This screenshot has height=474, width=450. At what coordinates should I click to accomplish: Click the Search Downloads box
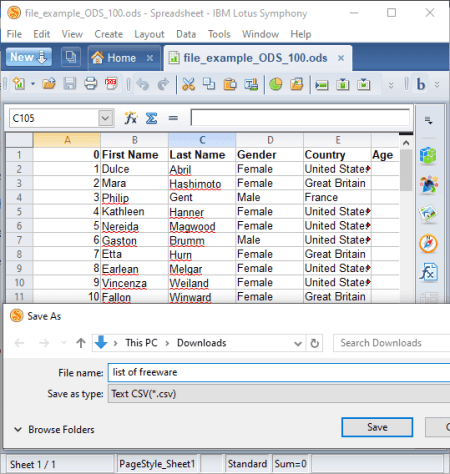[392, 343]
